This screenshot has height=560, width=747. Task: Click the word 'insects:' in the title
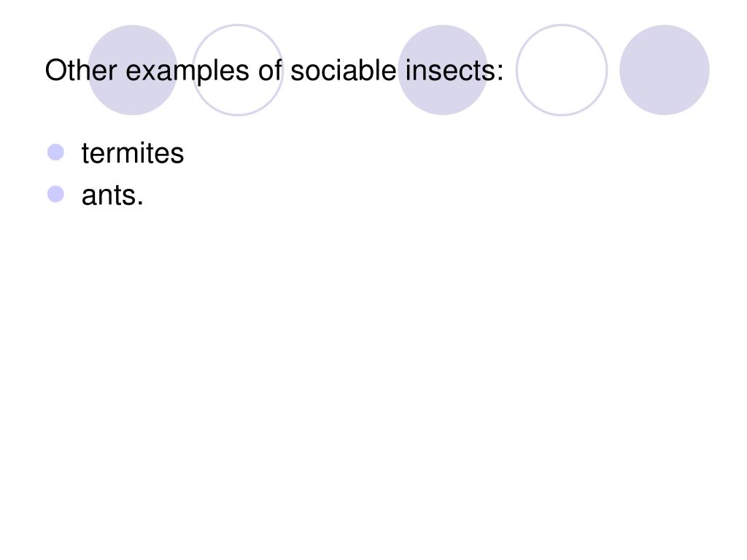pyautogui.click(x=454, y=71)
